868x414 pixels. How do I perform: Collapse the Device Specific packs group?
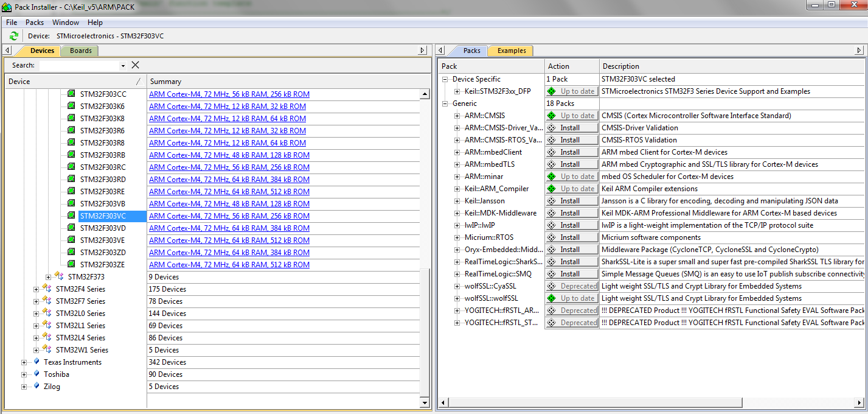coord(445,79)
